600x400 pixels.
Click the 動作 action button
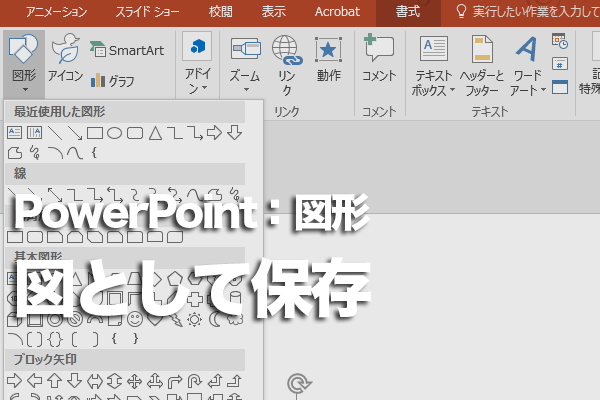click(328, 59)
